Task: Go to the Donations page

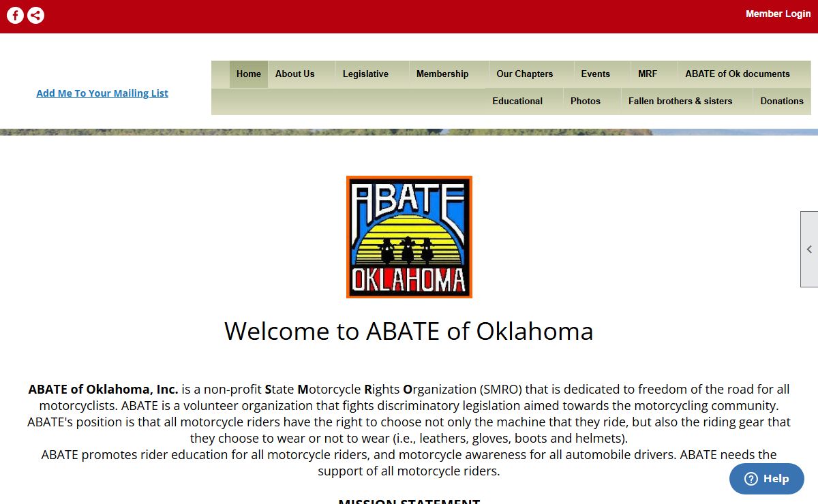Action: coord(782,101)
